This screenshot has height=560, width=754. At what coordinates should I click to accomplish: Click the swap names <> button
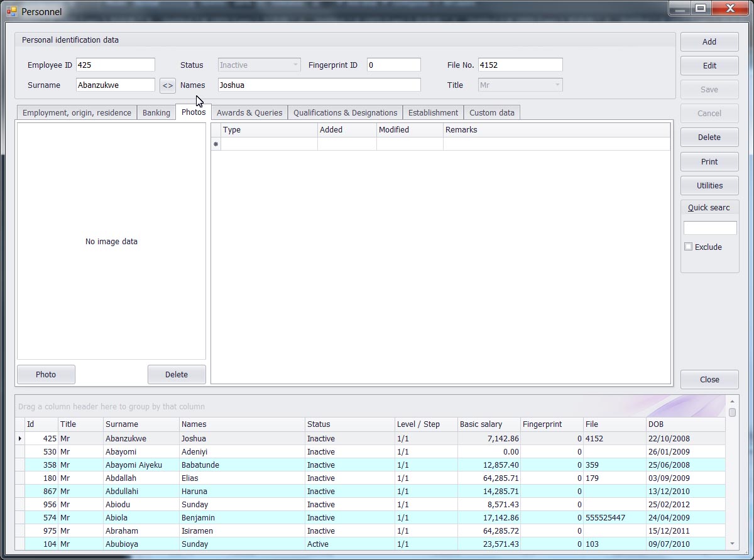coord(168,85)
